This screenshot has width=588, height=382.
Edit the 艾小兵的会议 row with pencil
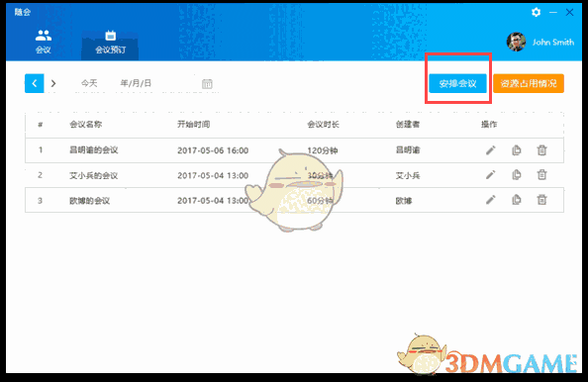pos(491,175)
